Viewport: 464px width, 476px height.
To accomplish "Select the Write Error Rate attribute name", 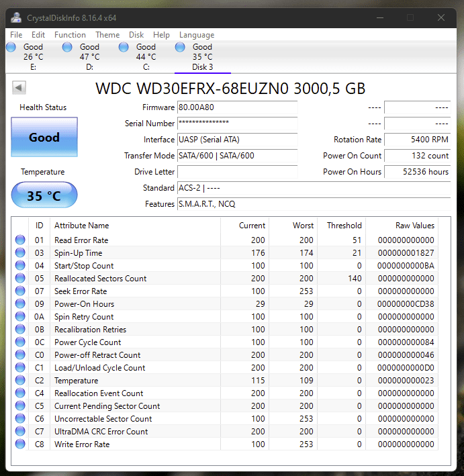I will tap(82, 444).
